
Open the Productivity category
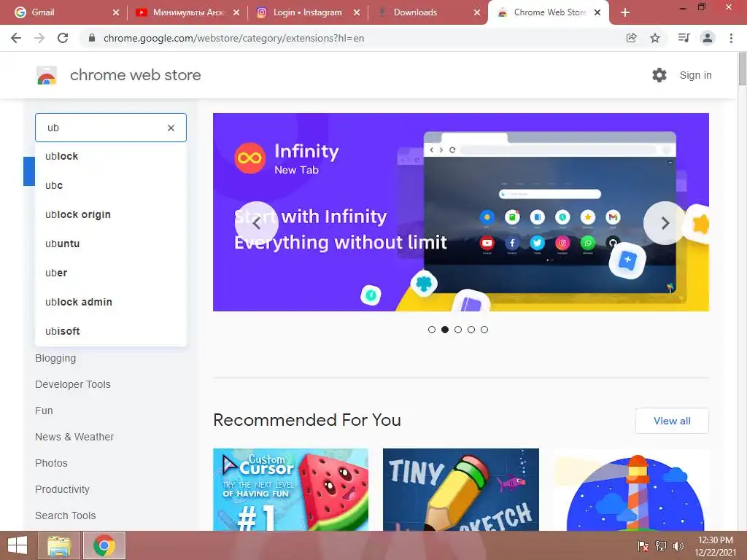[x=62, y=489]
